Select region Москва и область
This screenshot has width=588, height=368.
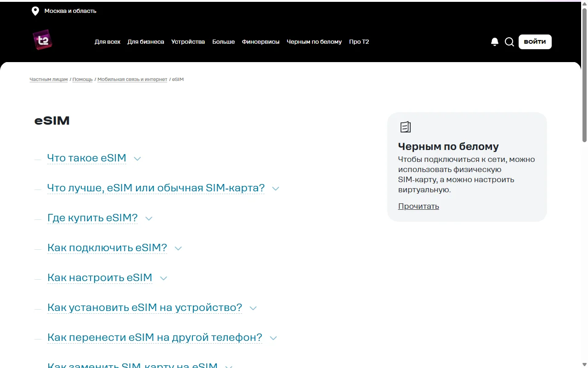point(70,11)
